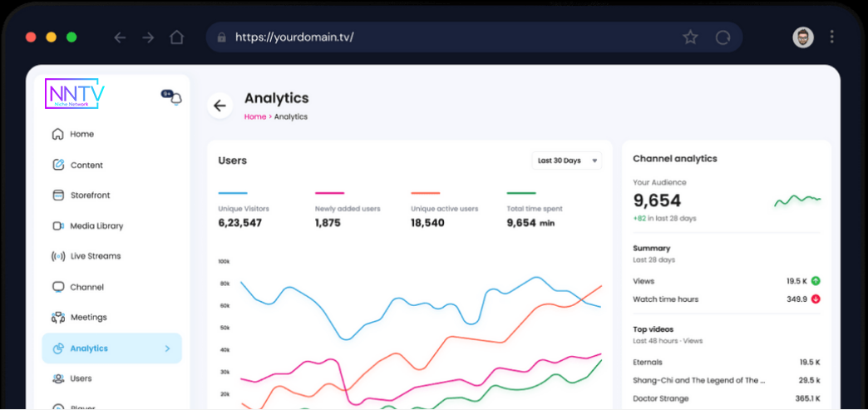This screenshot has width=868, height=410.
Task: Click the notification bell icon
Action: click(175, 99)
